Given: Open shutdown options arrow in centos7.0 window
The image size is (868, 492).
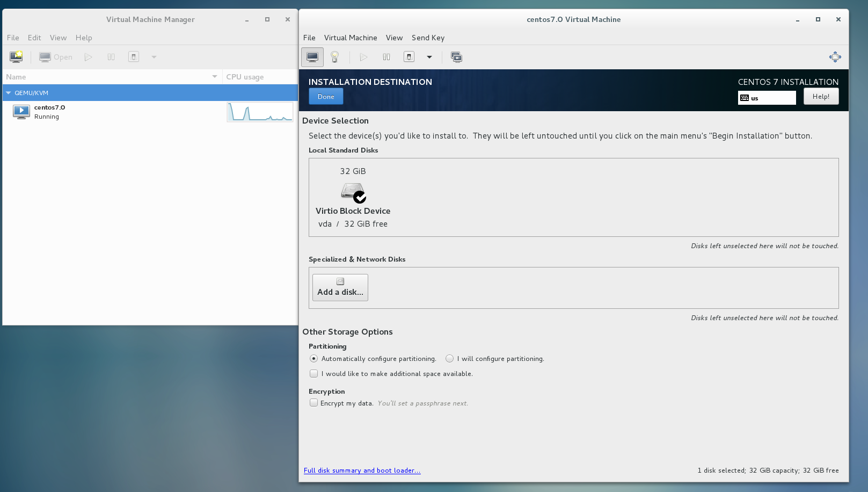Looking at the screenshot, I should [429, 57].
